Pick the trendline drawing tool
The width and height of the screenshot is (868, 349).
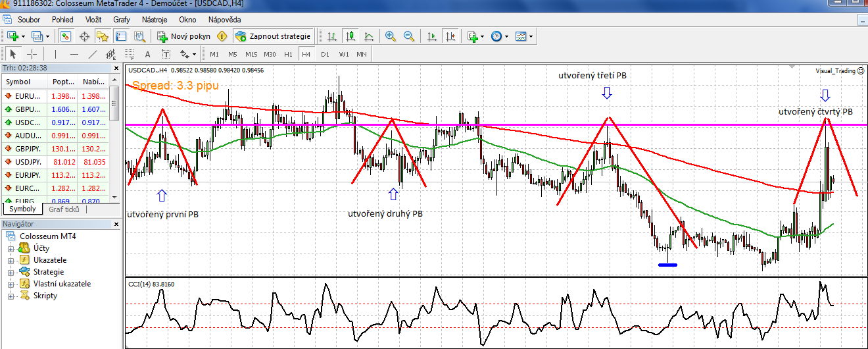click(x=93, y=54)
